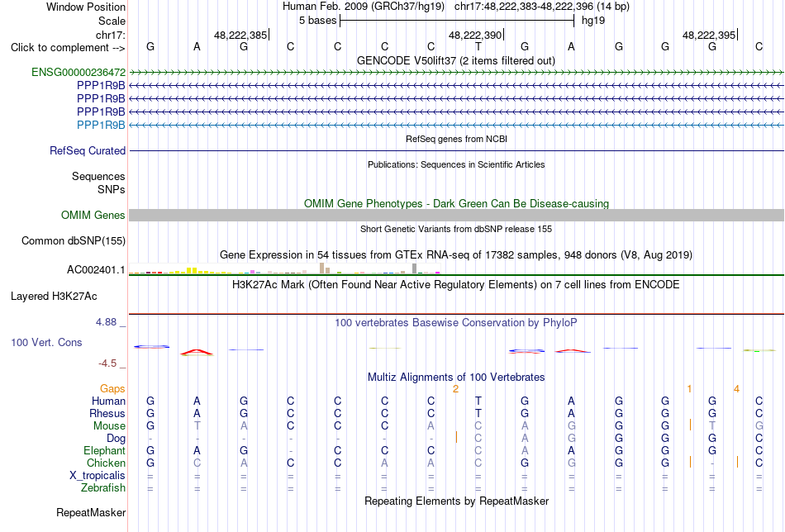Screen dimensions: 785x532
Task: Select the X_tropicalis species row label
Action: pos(98,476)
